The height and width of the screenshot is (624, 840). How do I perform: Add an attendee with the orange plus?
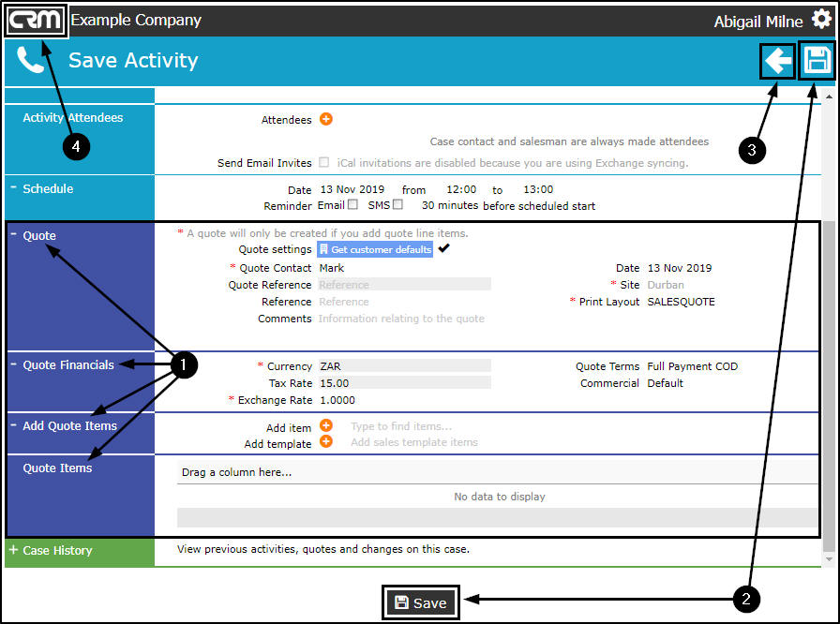click(325, 119)
